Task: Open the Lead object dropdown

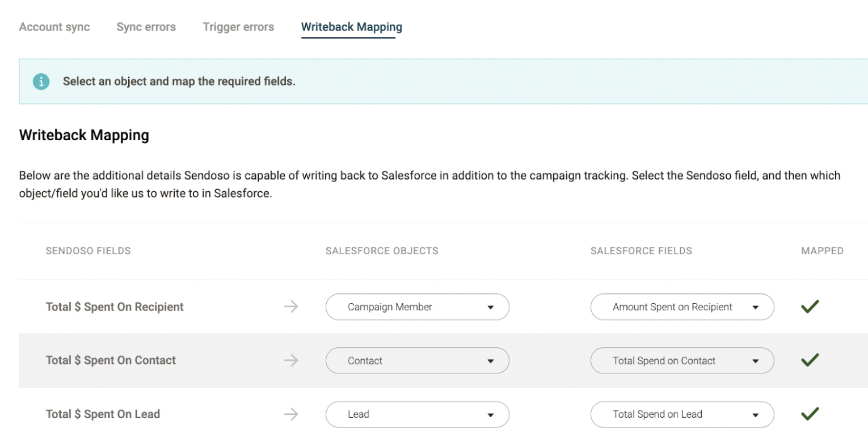Action: (x=418, y=414)
